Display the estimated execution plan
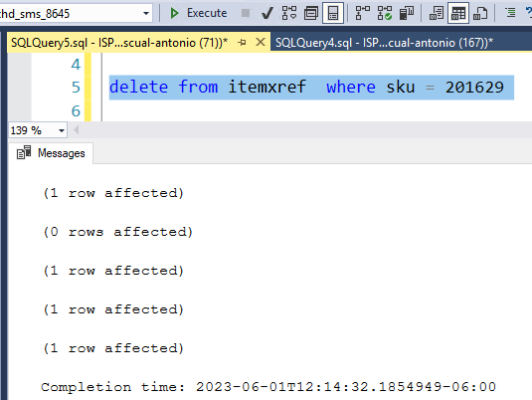 (x=289, y=13)
